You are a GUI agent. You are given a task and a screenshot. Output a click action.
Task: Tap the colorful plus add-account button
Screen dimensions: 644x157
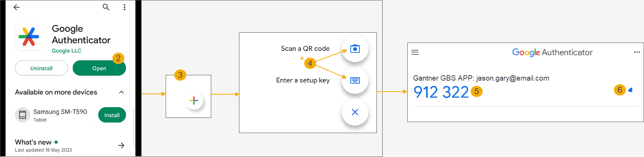click(194, 100)
